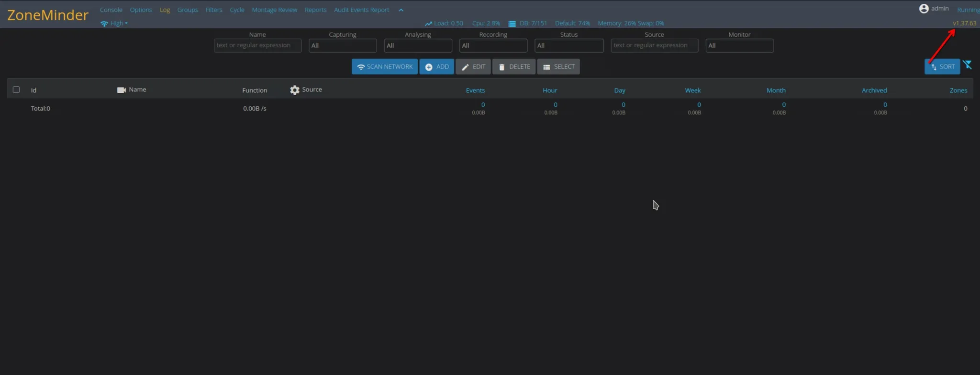Open the High bandwidth dropdown
This screenshot has height=375, width=980.
point(114,23)
